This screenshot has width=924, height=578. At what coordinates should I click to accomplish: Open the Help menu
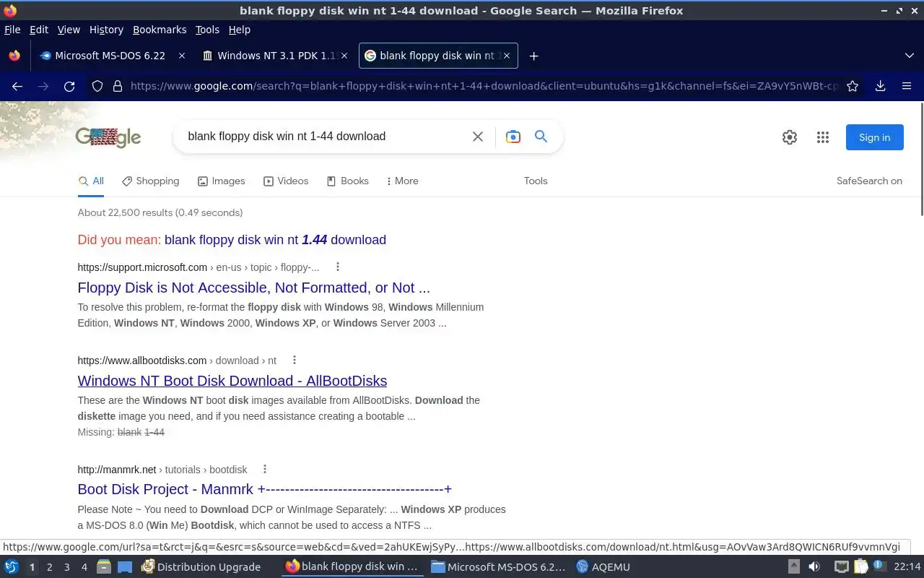coord(239,30)
